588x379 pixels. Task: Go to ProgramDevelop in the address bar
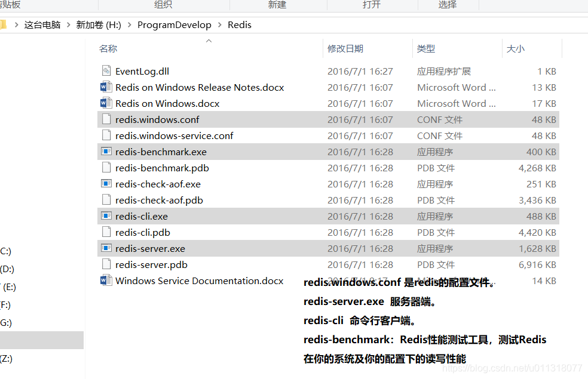click(174, 24)
